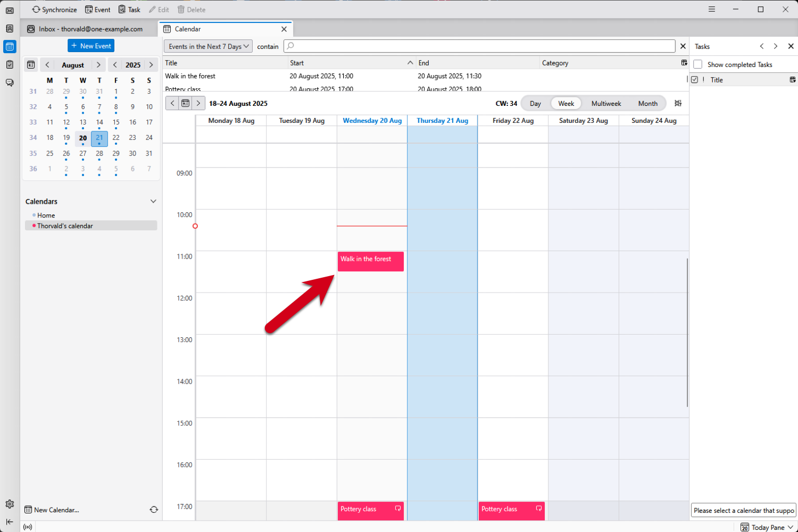Open the Today Pane dropdown arrow
The height and width of the screenshot is (532, 798).
pyautogui.click(x=791, y=527)
